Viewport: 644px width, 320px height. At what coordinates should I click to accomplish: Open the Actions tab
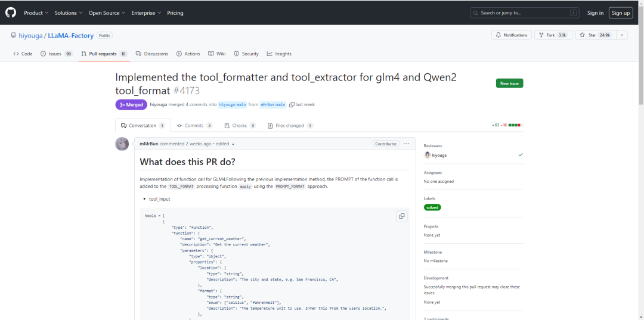coord(188,54)
